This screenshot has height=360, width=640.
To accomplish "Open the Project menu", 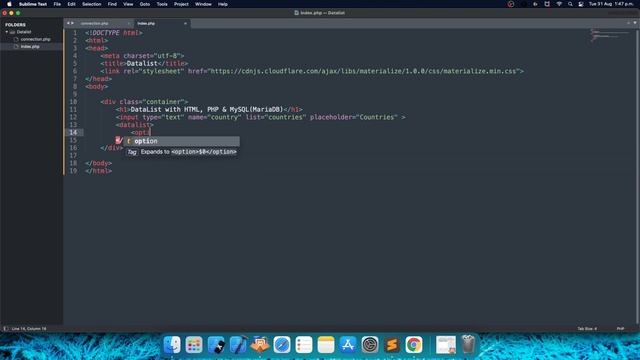I will click(x=181, y=4).
